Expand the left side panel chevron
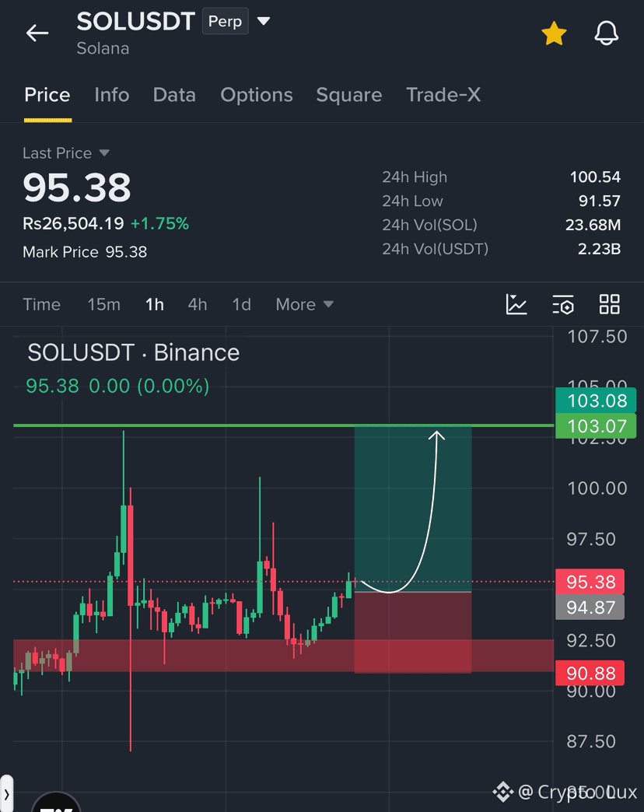Image resolution: width=644 pixels, height=812 pixels. pyautogui.click(x=6, y=793)
